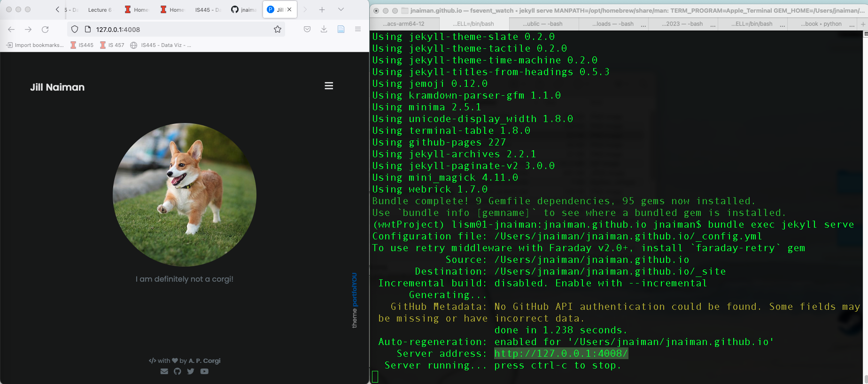The image size is (868, 384).
Task: Click 'done in 1.238 seconds.' line
Action: click(561, 330)
